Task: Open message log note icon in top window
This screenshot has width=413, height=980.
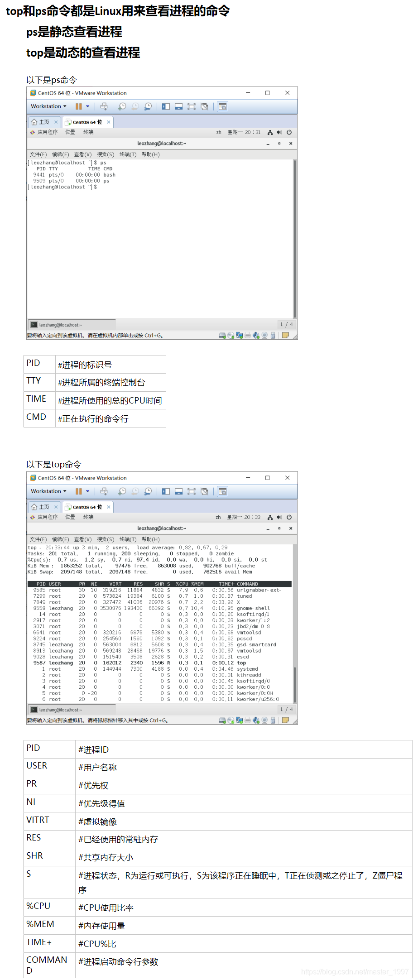Action: click(285, 721)
